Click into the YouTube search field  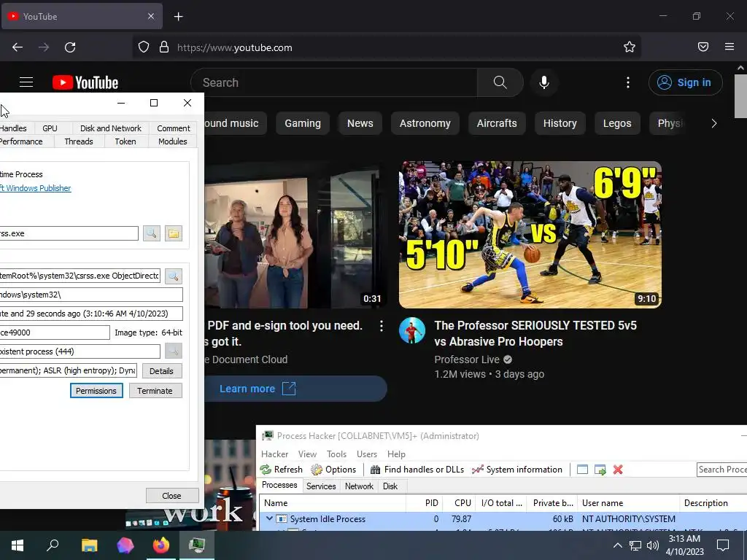pos(333,82)
